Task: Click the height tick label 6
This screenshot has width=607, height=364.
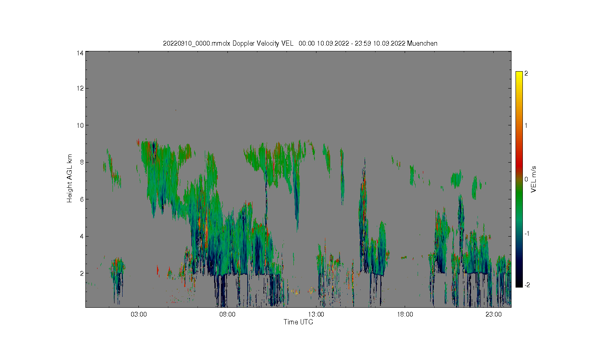Action: click(82, 199)
